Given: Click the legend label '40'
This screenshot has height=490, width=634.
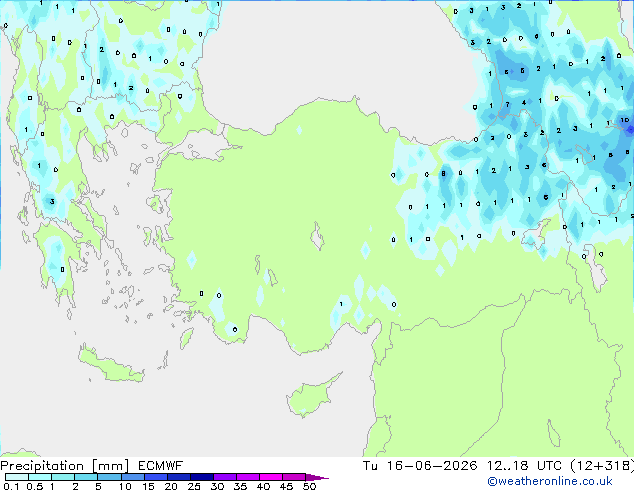Looking at the screenshot, I should (264, 486).
